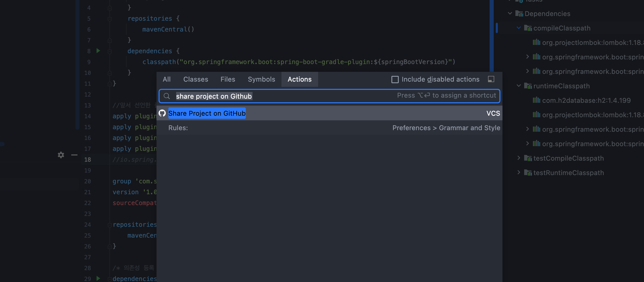Click Preferences Grammar and Style link
644x282 pixels.
446,128
